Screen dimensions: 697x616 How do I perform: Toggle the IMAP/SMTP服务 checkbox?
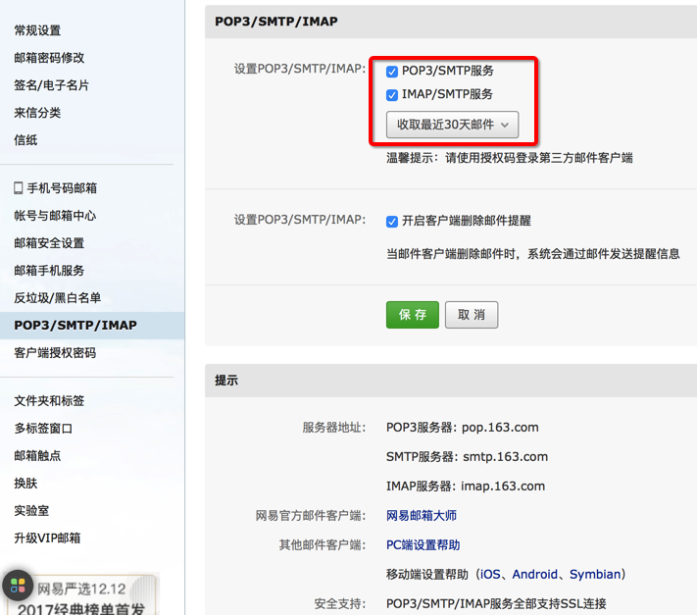coord(392,95)
